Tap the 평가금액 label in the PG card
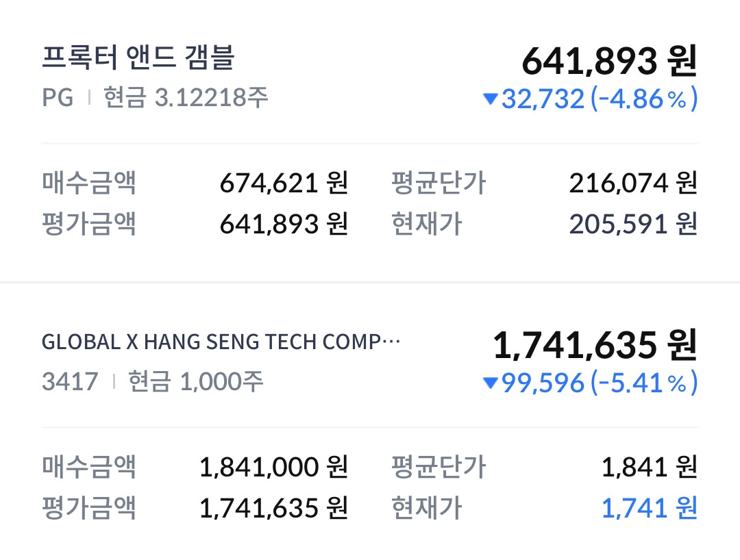 [x=89, y=224]
